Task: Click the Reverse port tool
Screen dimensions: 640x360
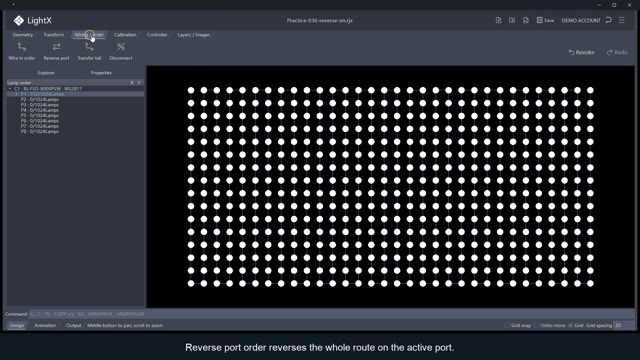Action: [56, 51]
